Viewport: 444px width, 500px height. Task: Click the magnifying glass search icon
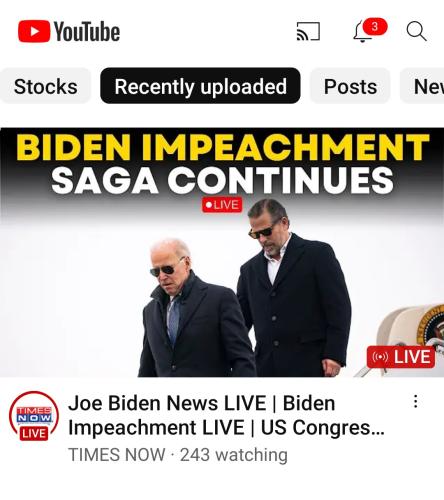(x=416, y=31)
